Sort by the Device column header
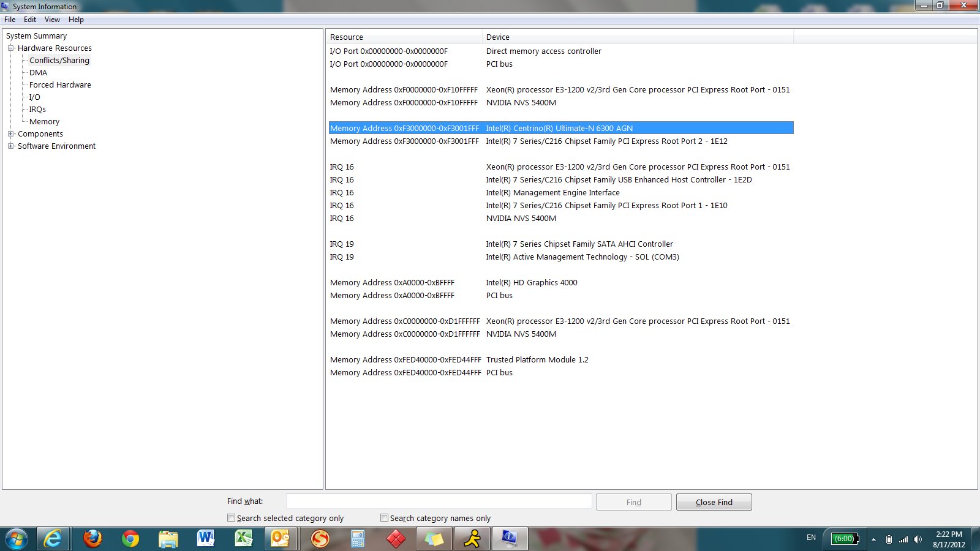The image size is (980, 551). tap(638, 37)
